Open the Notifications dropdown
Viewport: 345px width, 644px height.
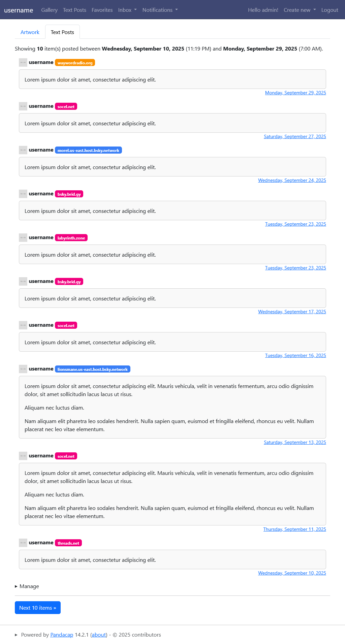(x=160, y=10)
